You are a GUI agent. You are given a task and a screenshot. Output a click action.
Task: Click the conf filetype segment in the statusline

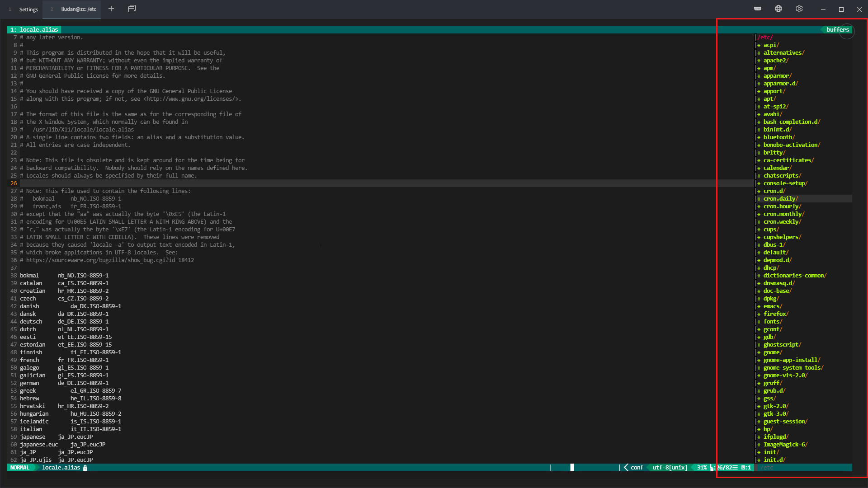pos(637,467)
